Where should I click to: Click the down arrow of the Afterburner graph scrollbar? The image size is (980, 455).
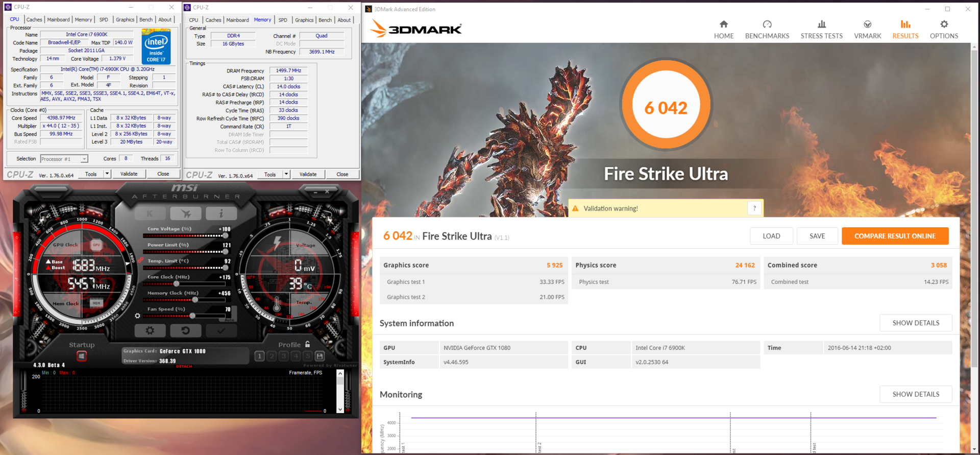coord(340,410)
